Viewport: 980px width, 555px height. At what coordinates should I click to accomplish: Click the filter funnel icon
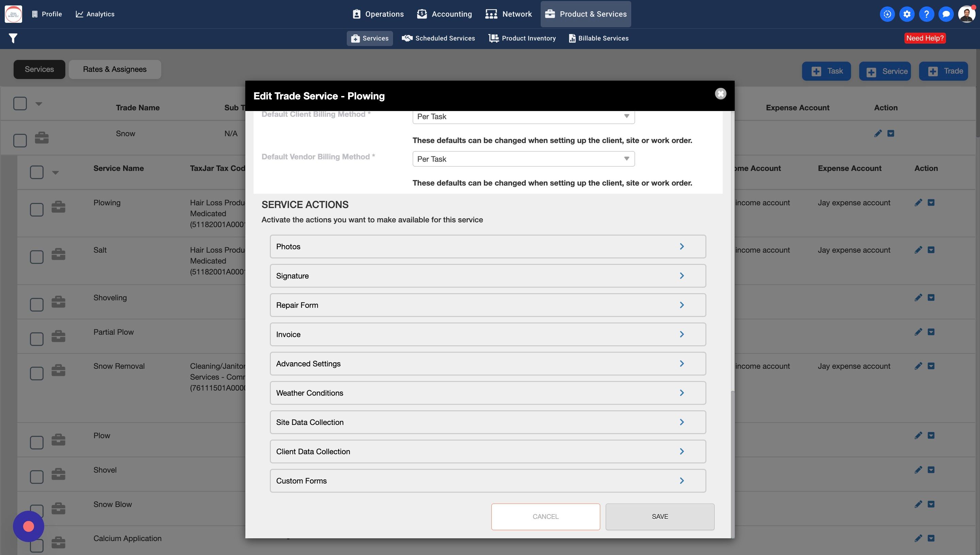(x=13, y=38)
